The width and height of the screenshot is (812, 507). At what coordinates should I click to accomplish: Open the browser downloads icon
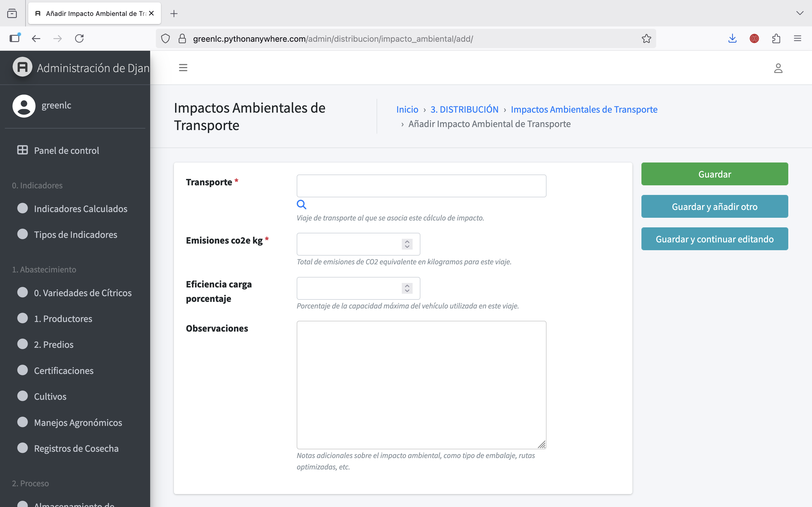732,38
